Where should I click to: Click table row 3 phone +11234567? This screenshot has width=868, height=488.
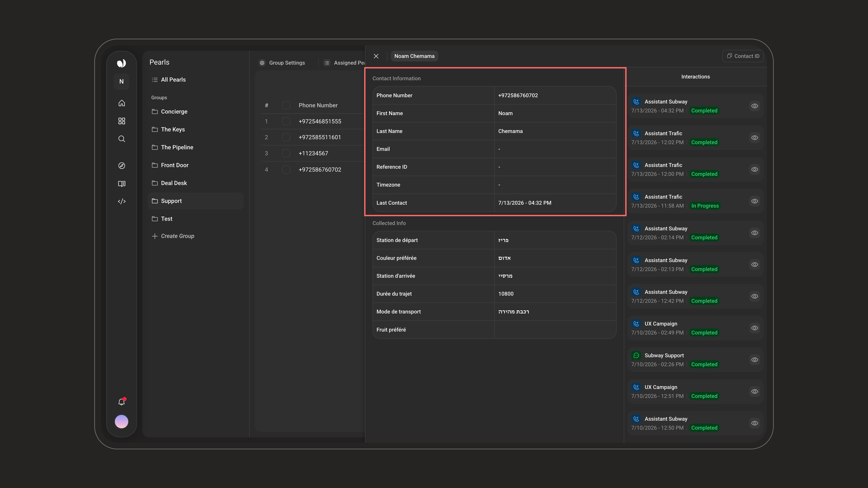(x=313, y=154)
